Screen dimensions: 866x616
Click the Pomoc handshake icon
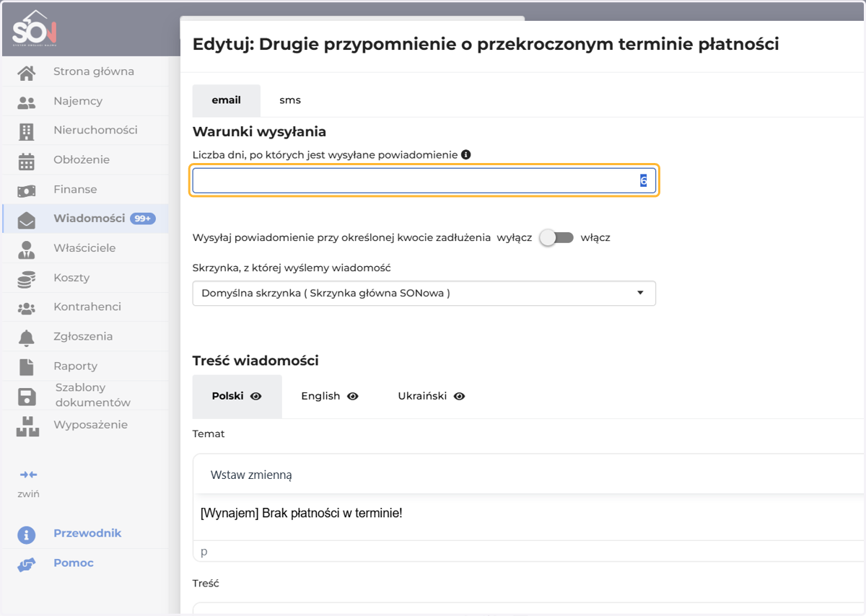pyautogui.click(x=27, y=564)
